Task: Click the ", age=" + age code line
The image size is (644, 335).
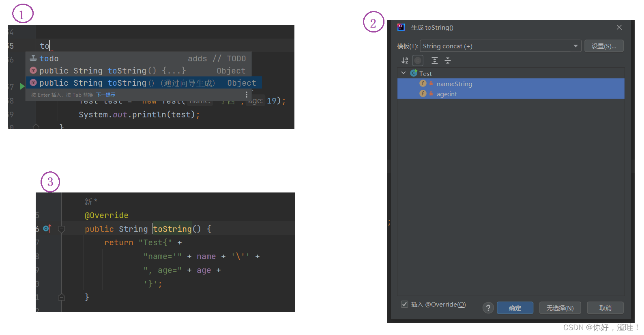Action: pos(182,270)
